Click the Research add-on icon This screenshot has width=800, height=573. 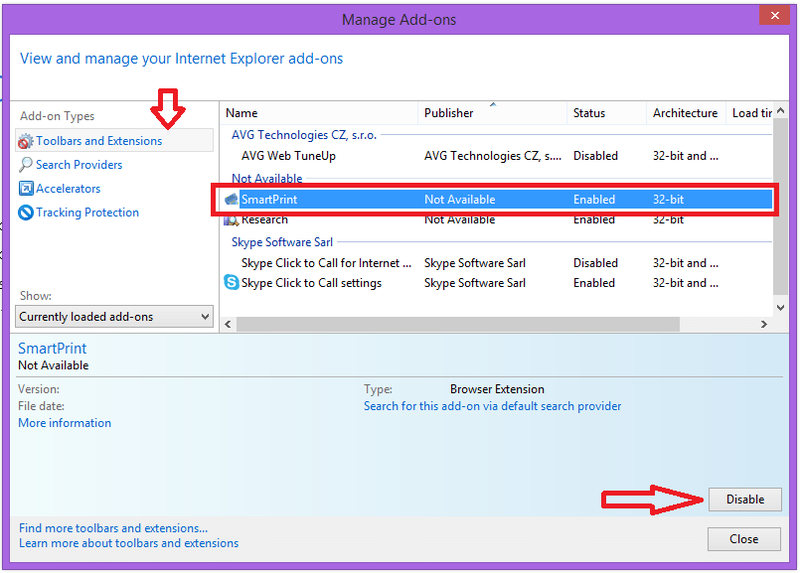pyautogui.click(x=232, y=220)
